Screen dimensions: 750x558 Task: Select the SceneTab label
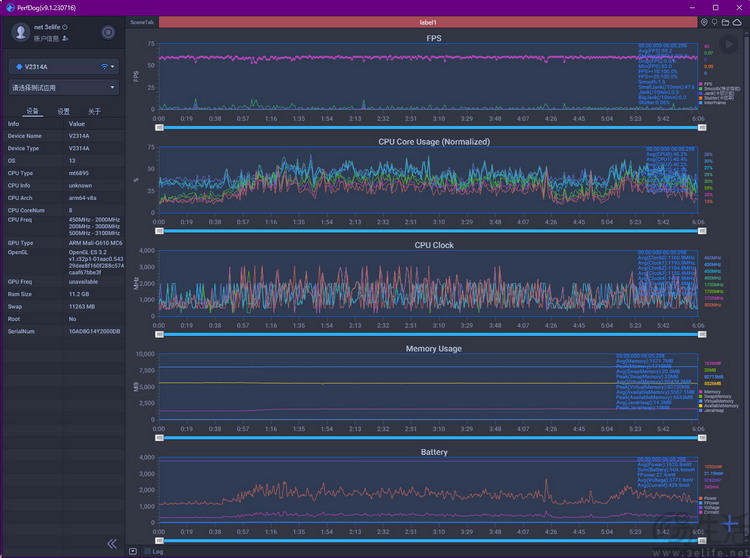tap(142, 22)
